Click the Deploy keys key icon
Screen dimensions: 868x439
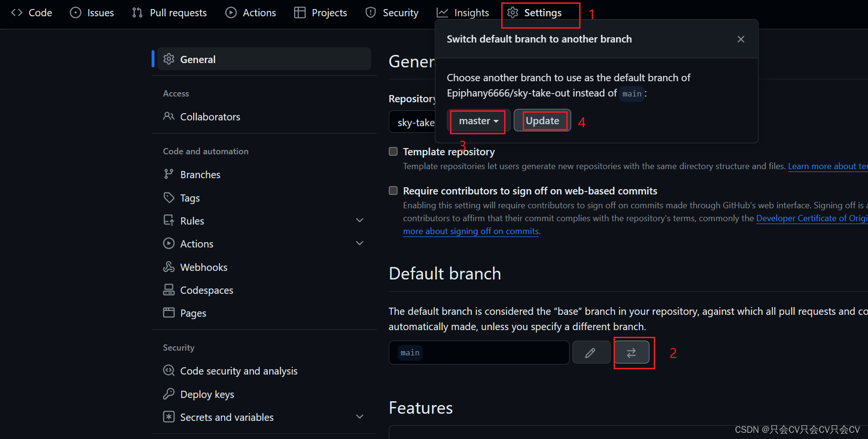pos(169,394)
